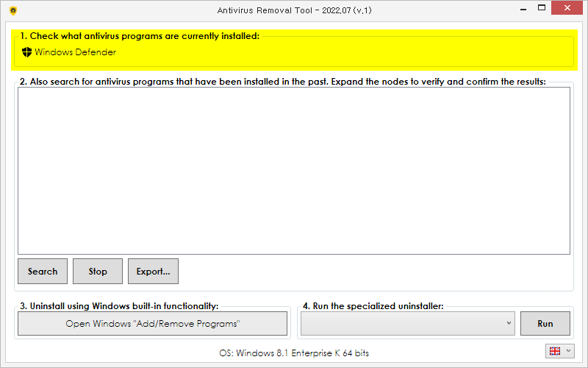Click the Stop button
The width and height of the screenshot is (588, 368).
(x=98, y=271)
